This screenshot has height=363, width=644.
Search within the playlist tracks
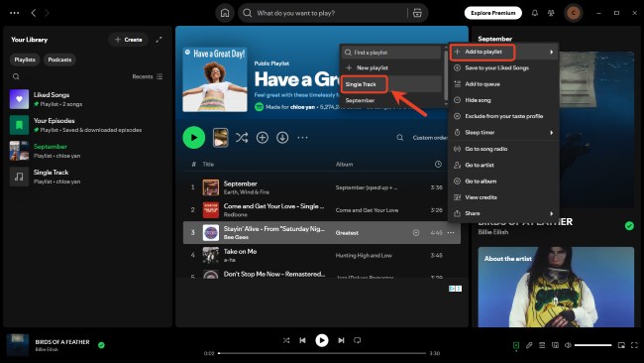(399, 137)
